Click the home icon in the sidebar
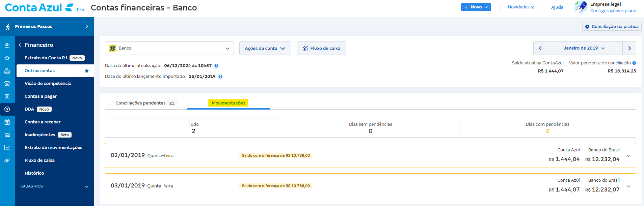The width and height of the screenshot is (644, 206). tap(7, 45)
